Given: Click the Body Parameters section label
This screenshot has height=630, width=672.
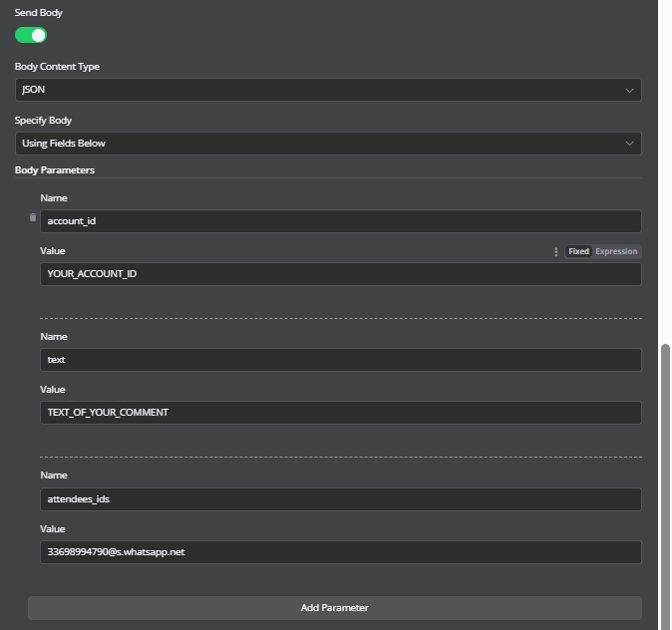Looking at the screenshot, I should coord(55,170).
